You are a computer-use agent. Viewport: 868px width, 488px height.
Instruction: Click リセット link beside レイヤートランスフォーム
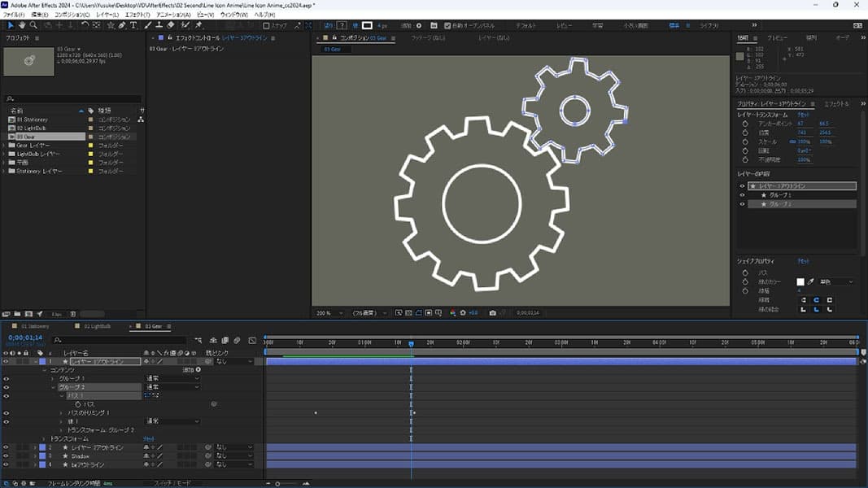803,115
